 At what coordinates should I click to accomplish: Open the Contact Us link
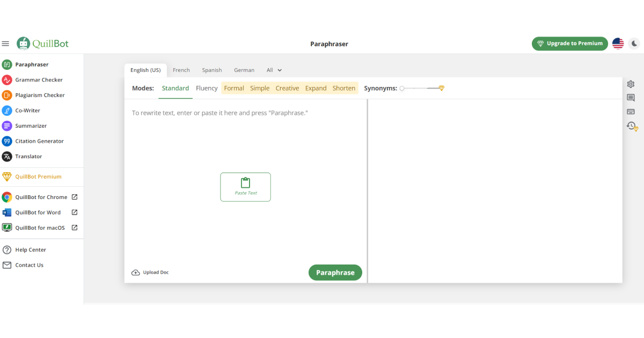30,265
